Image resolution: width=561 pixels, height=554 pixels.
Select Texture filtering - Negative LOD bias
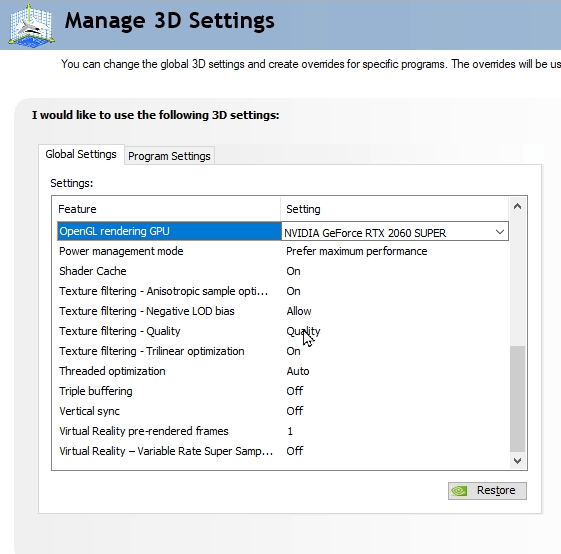point(147,311)
